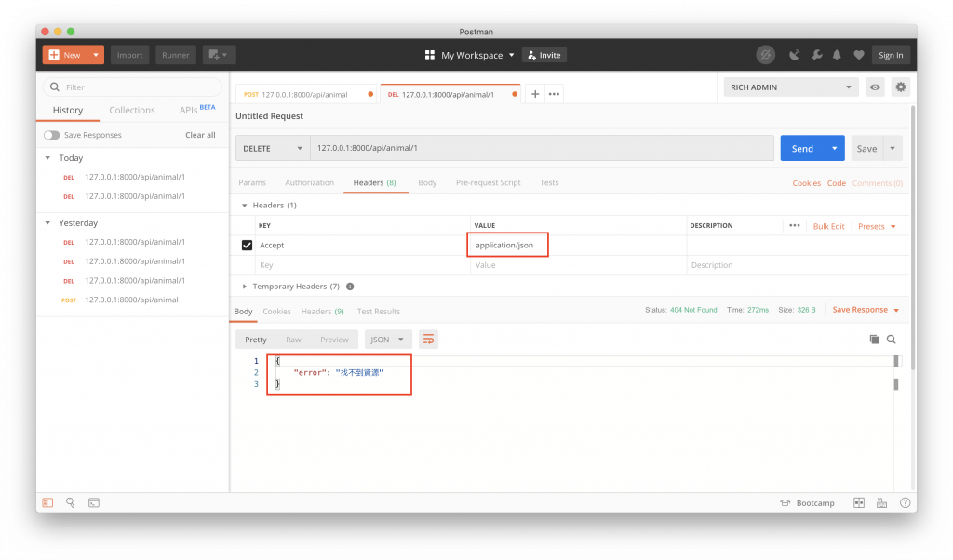View response Test Results tab
Screen dimensions: 953x560
378,311
